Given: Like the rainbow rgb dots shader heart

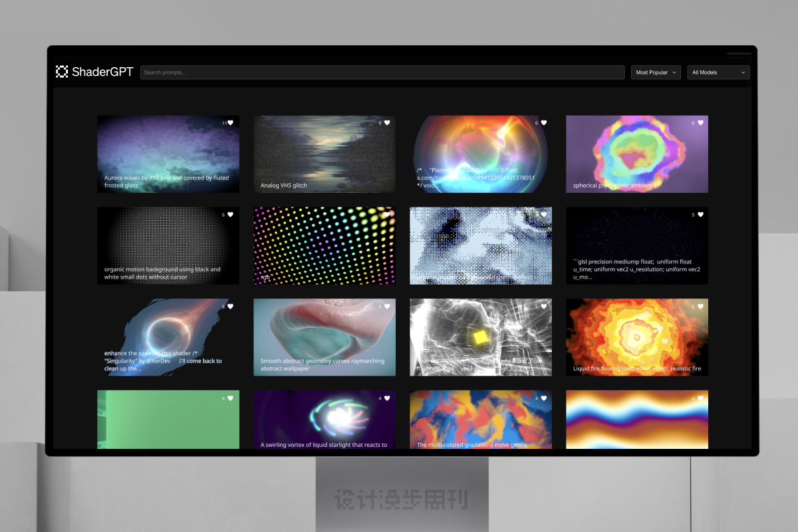Looking at the screenshot, I should pos(387,215).
